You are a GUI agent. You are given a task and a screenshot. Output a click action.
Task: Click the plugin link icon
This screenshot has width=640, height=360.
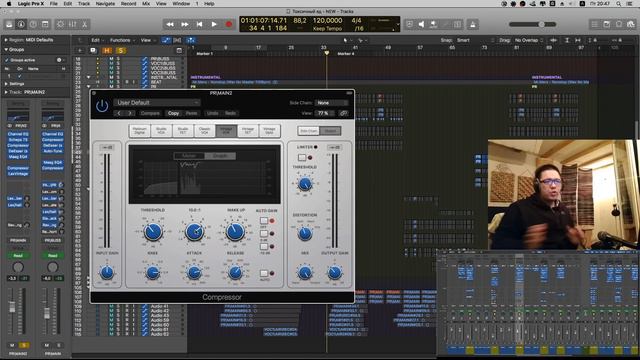click(x=344, y=113)
